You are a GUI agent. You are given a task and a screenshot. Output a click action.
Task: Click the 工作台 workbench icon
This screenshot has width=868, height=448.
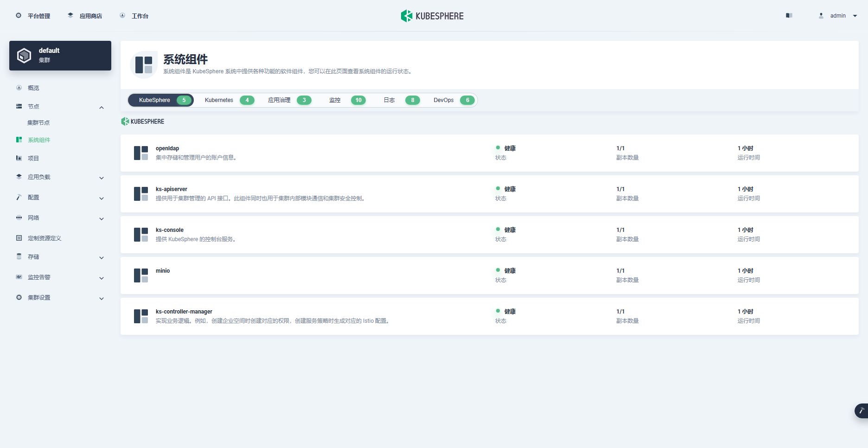click(x=122, y=15)
